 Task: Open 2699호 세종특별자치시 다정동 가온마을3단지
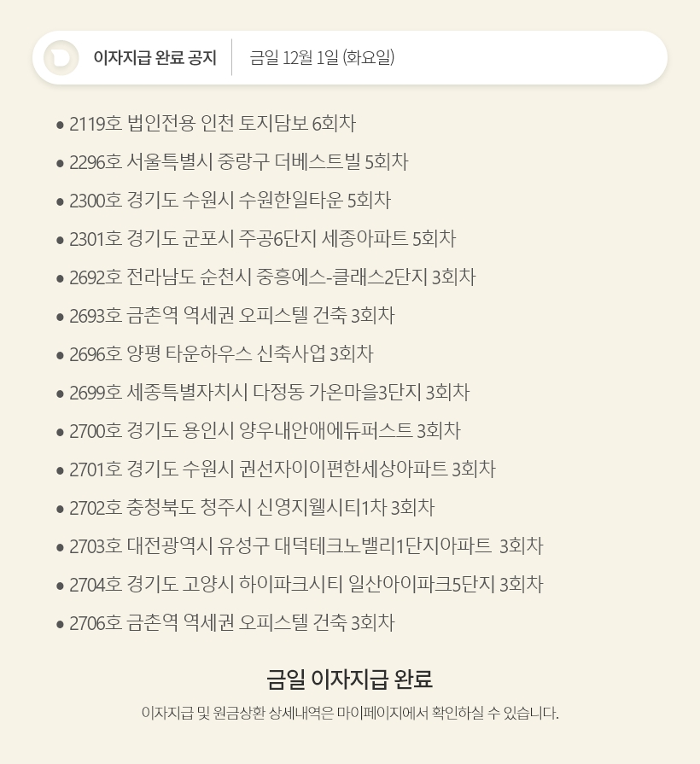[269, 393]
